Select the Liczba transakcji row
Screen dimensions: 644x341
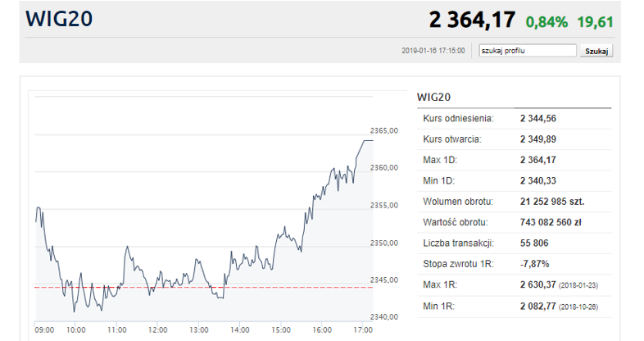coord(514,243)
